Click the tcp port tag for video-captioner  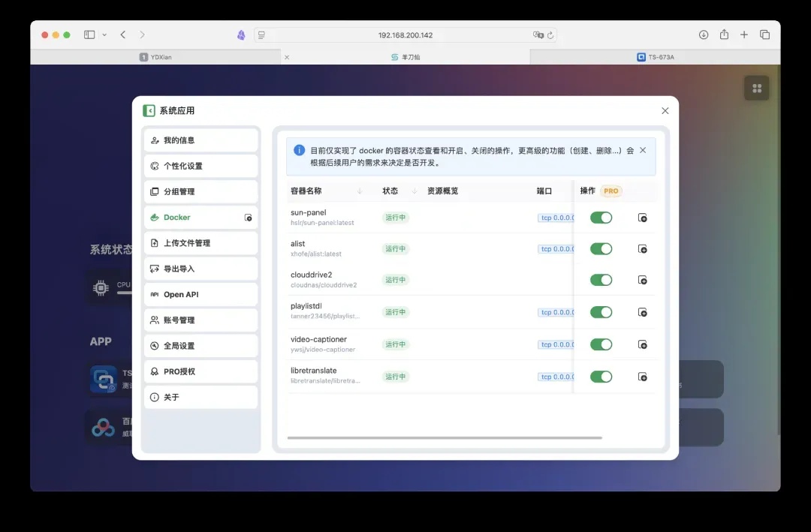556,344
